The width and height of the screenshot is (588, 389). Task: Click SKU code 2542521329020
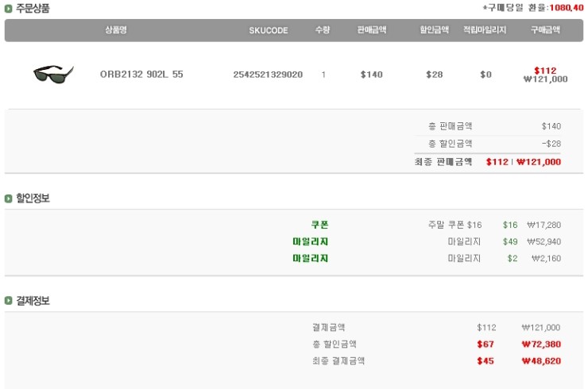click(x=268, y=75)
